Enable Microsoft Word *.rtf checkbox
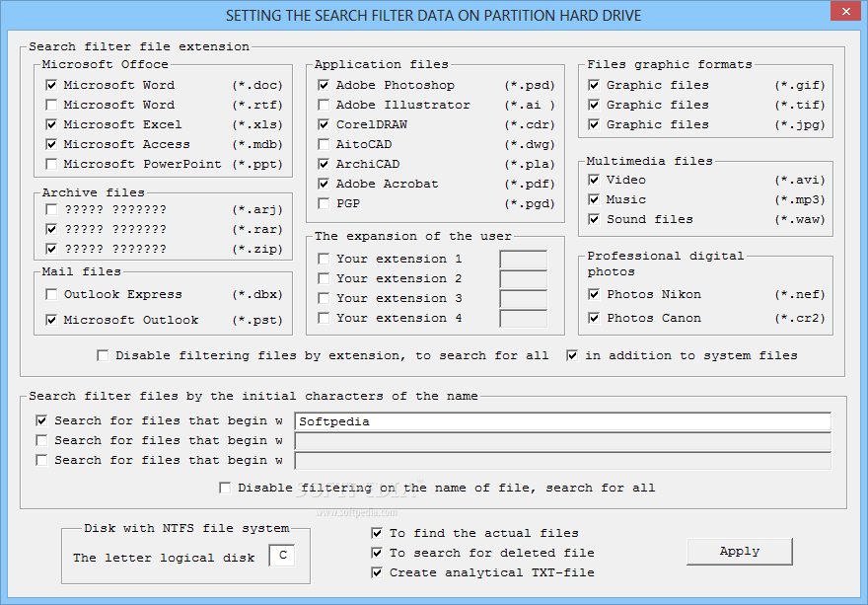The width and height of the screenshot is (868, 605). tap(51, 105)
